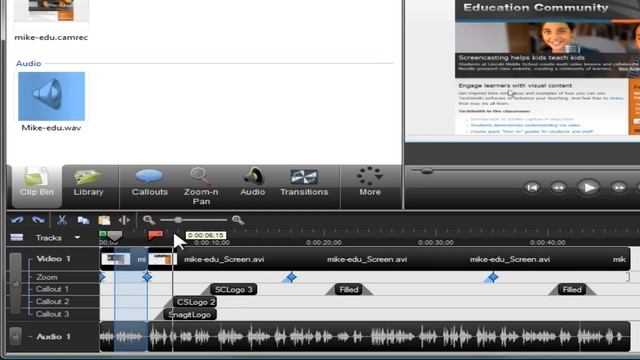Click the fast-forward step button
640x360 pixels.
[619, 187]
